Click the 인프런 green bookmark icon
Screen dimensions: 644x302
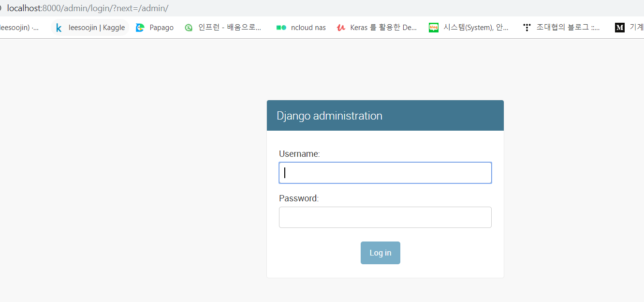click(x=189, y=28)
